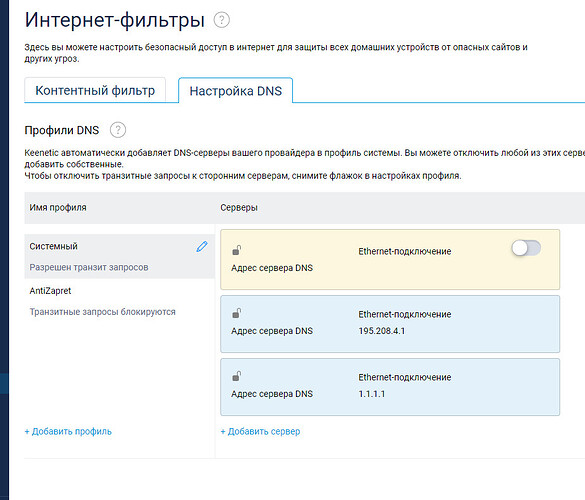Click + Добавить профиль link
The image size is (585, 500).
click(x=68, y=431)
